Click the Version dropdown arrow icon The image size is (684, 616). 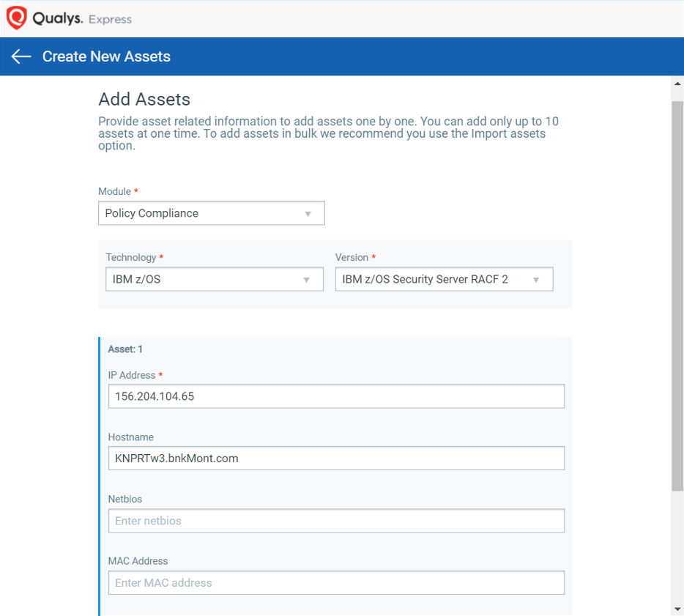[536, 280]
